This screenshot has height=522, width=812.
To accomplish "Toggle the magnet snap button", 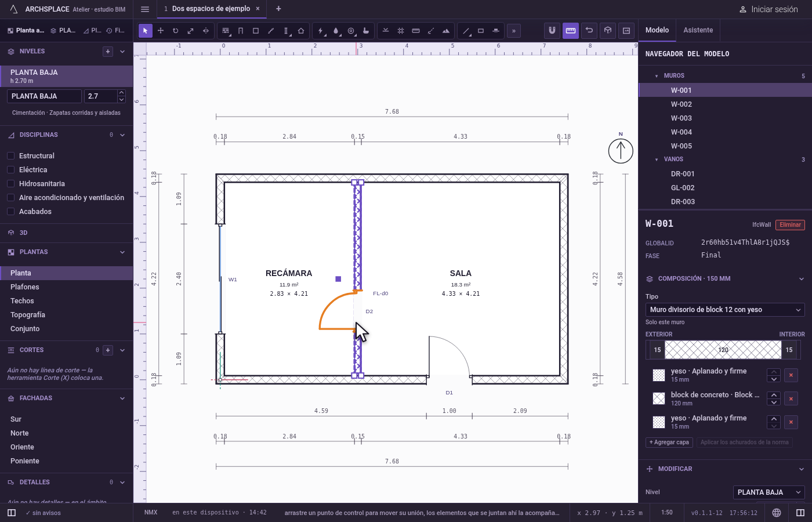I will (x=552, y=31).
